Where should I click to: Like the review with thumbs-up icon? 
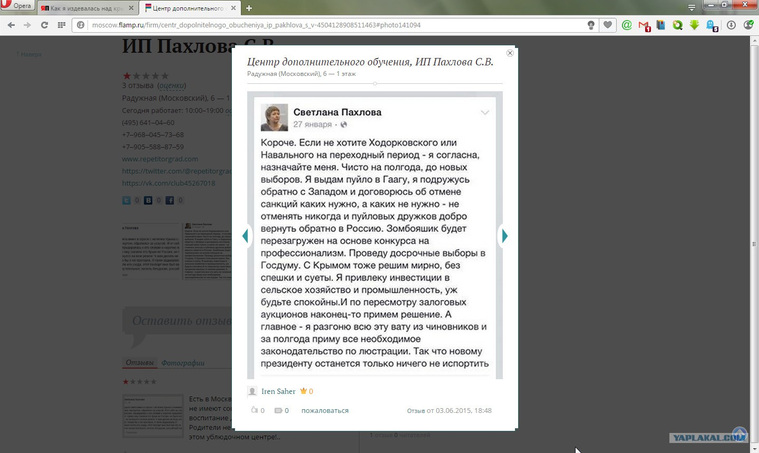click(x=254, y=410)
